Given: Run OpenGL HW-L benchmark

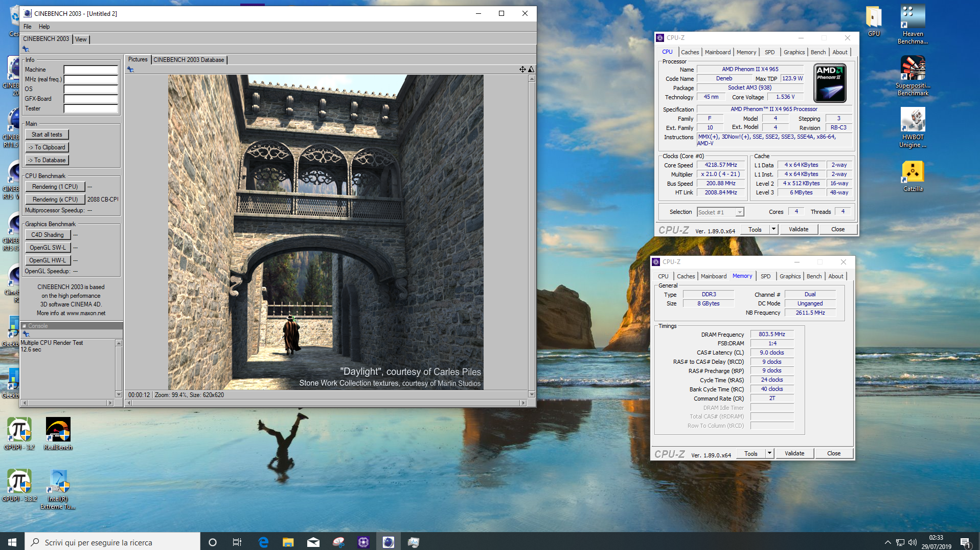Looking at the screenshot, I should (48, 260).
